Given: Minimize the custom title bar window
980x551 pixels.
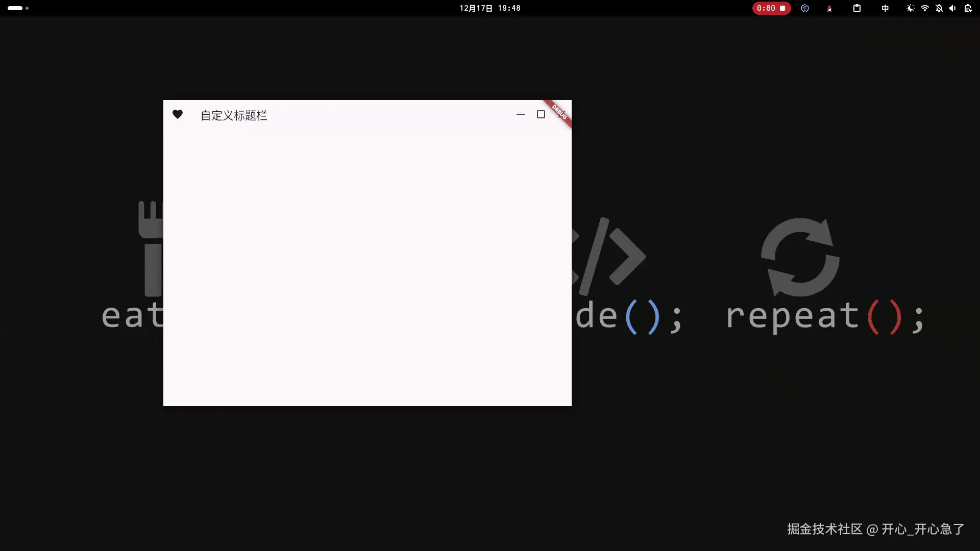Looking at the screenshot, I should (x=521, y=114).
